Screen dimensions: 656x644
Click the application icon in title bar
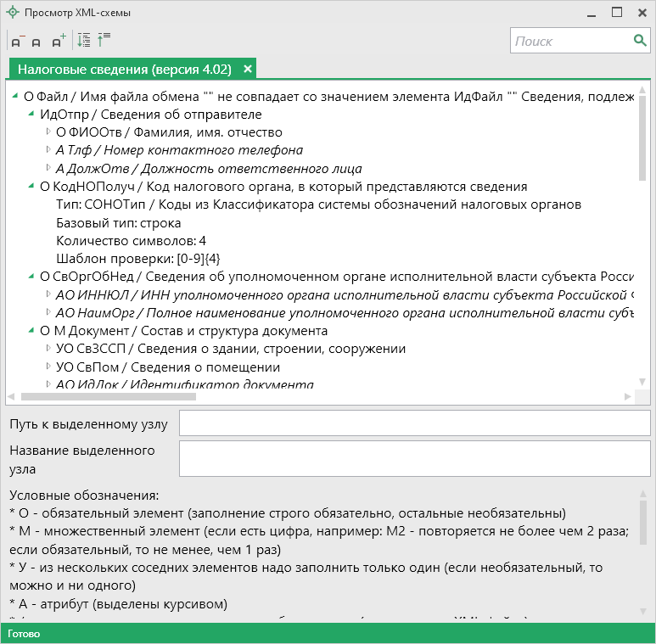[x=12, y=13]
